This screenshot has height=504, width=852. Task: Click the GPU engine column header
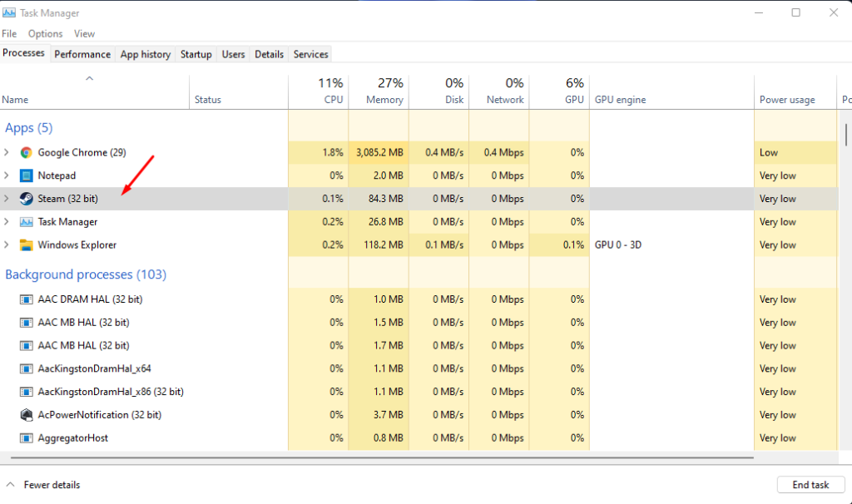[672, 91]
